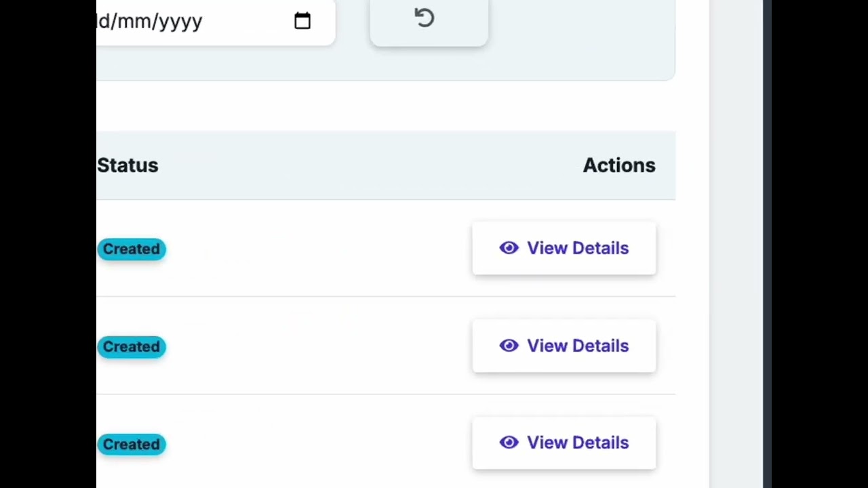Click View Details in the second row

(x=564, y=346)
